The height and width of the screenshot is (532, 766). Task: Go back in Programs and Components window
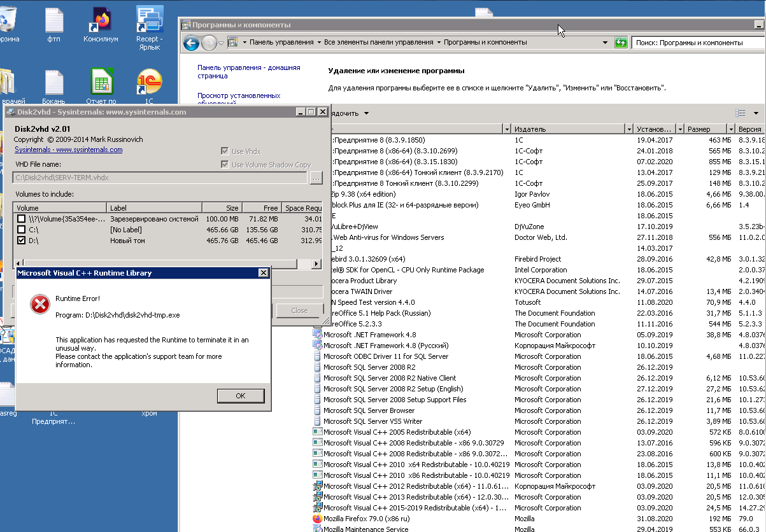pyautogui.click(x=191, y=43)
